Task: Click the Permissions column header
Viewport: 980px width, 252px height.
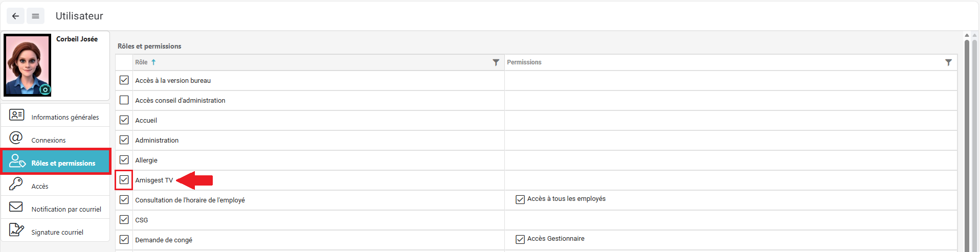Action: coord(524,62)
